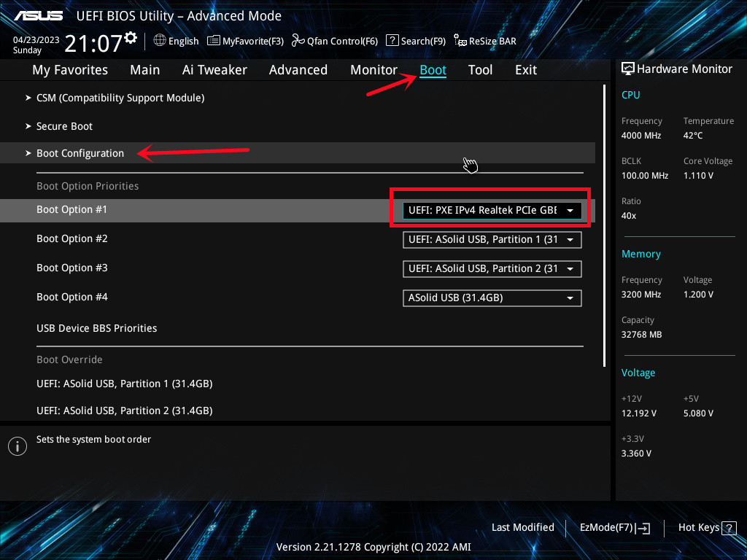Viewport: 747px width, 560px height.
Task: Click the Hardware Monitor screen icon
Action: [628, 69]
